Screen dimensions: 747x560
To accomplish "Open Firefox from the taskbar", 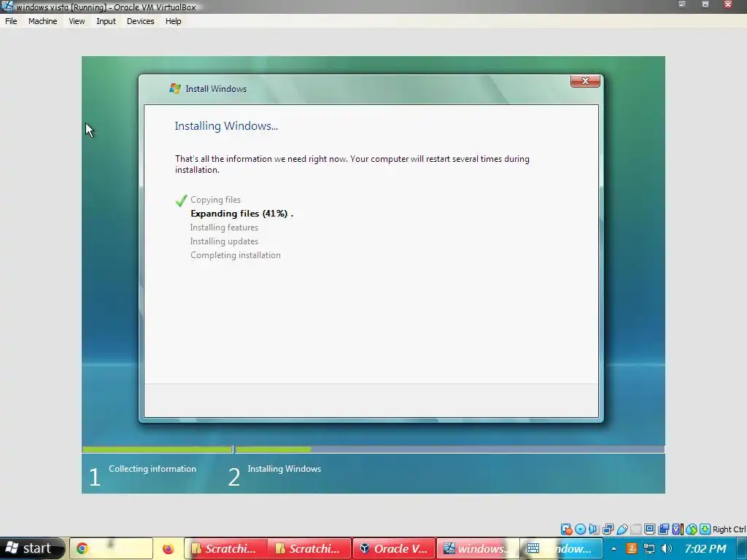I will tap(168, 548).
